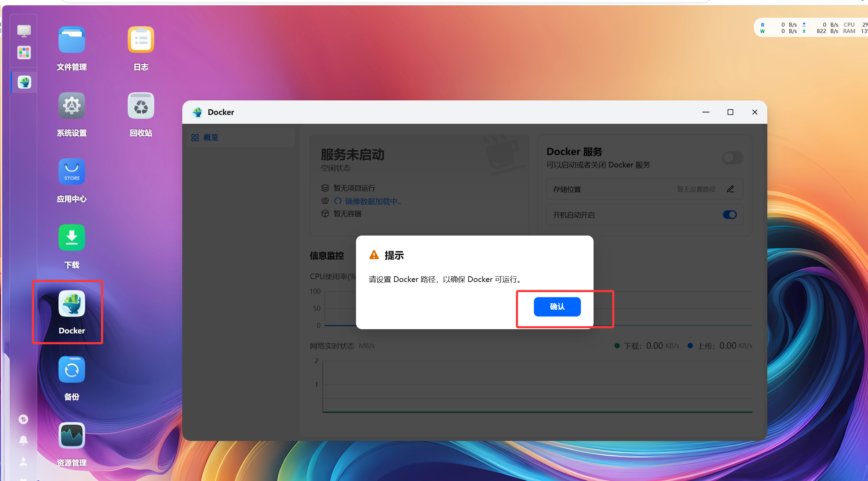The width and height of the screenshot is (868, 481).
Task: Click the Docker desktop icon
Action: (x=72, y=304)
